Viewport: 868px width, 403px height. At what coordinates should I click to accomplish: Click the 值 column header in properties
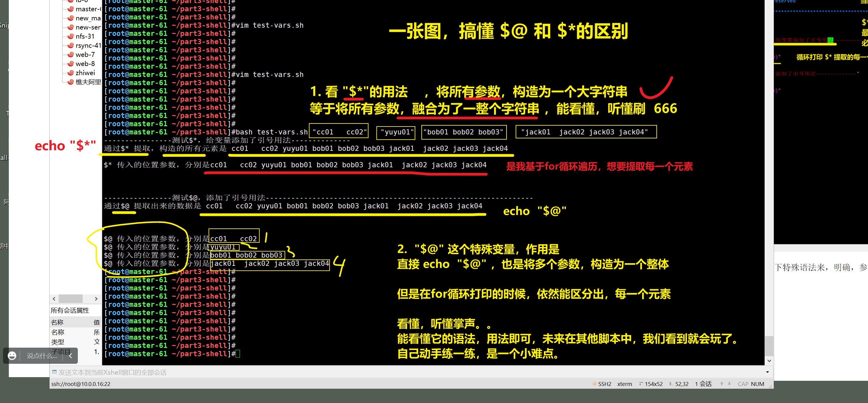click(96, 322)
